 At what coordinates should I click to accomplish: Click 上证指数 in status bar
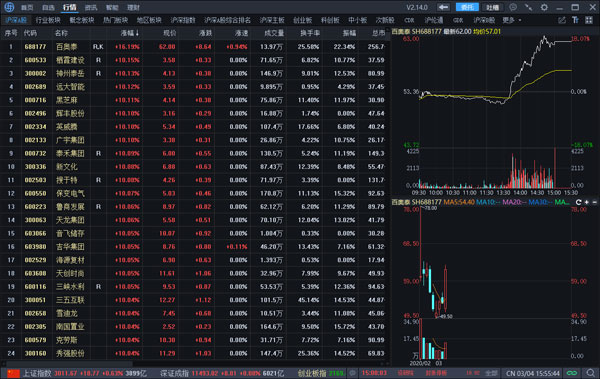point(37,373)
